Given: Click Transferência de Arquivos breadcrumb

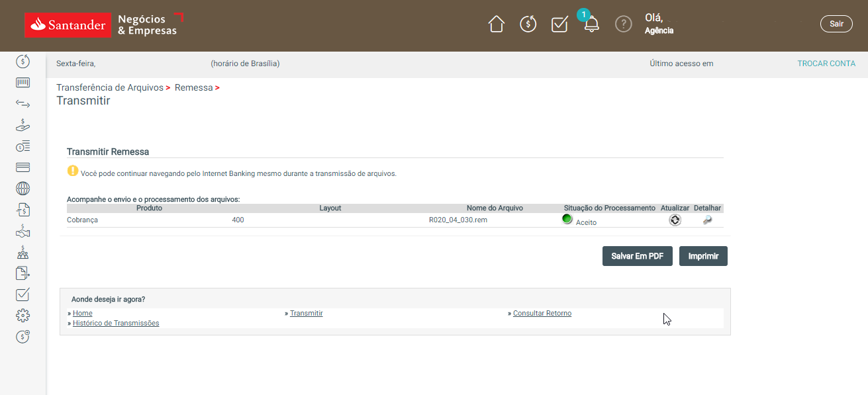Looking at the screenshot, I should pos(110,88).
